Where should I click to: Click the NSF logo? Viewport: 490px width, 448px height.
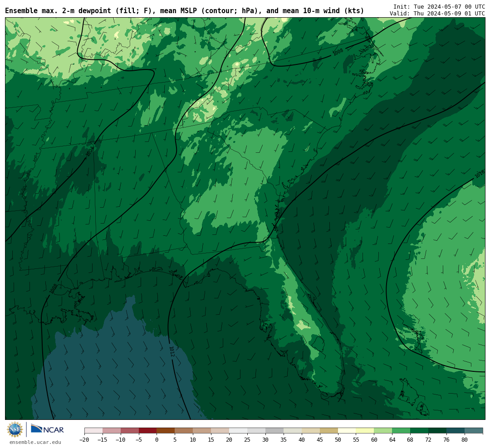point(15,429)
